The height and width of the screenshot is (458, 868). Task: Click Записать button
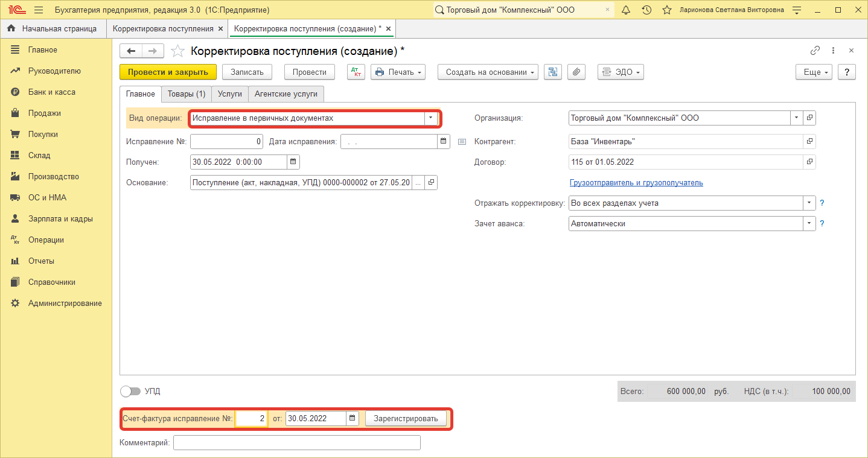click(x=247, y=72)
